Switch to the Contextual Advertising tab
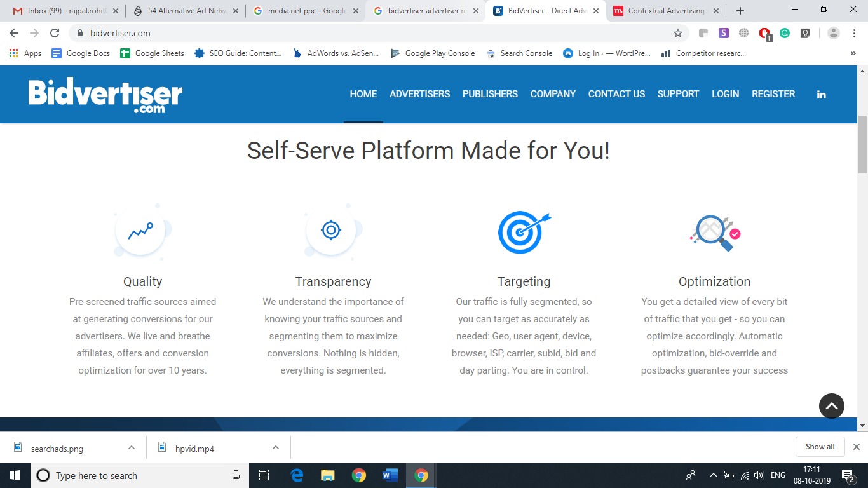 tap(666, 11)
